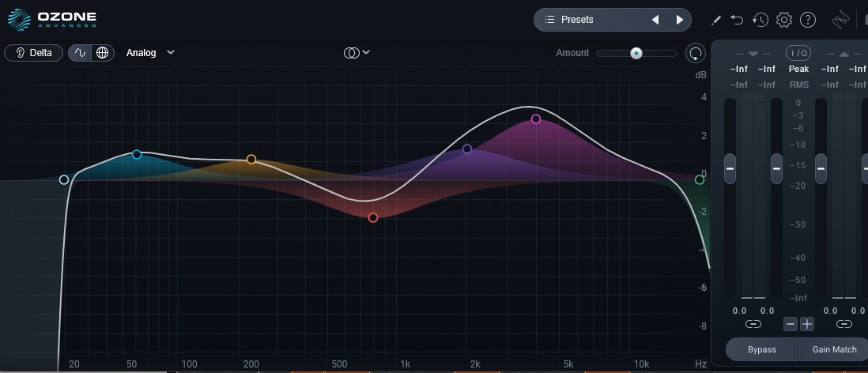Viewport: 868px width, 373px height.
Task: Click the Gain Match button
Action: click(x=834, y=349)
